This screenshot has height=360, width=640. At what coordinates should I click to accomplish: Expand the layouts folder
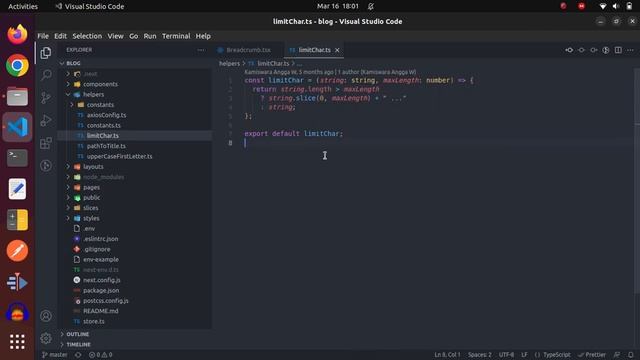93,167
